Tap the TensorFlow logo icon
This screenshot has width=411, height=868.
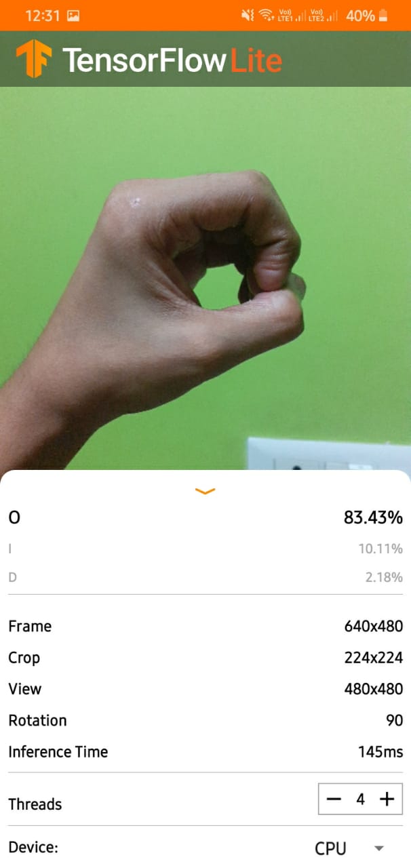click(x=34, y=59)
